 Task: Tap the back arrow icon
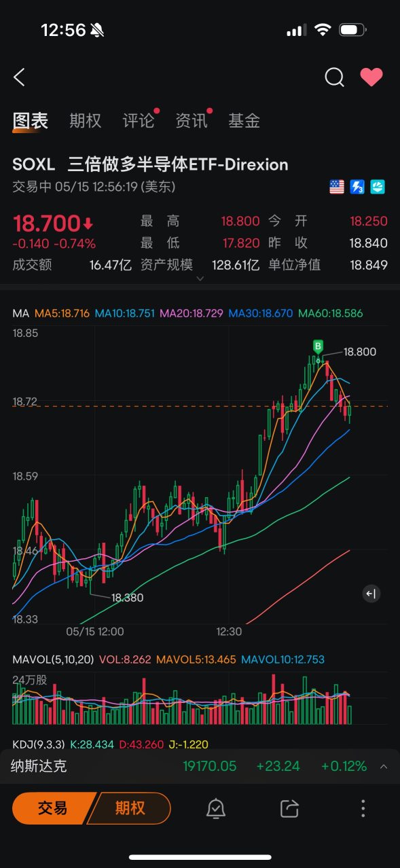19,77
